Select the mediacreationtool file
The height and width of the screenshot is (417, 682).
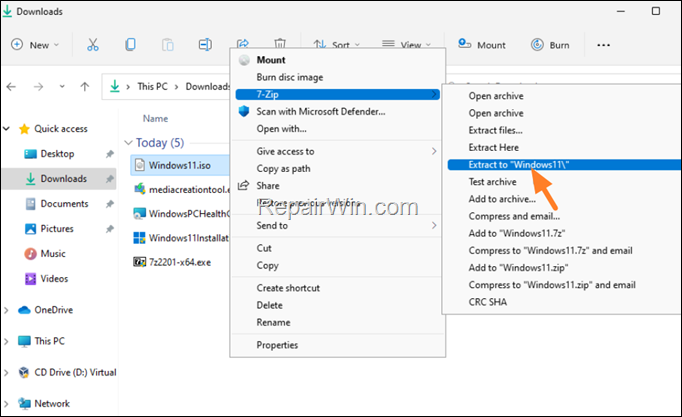pyautogui.click(x=181, y=190)
